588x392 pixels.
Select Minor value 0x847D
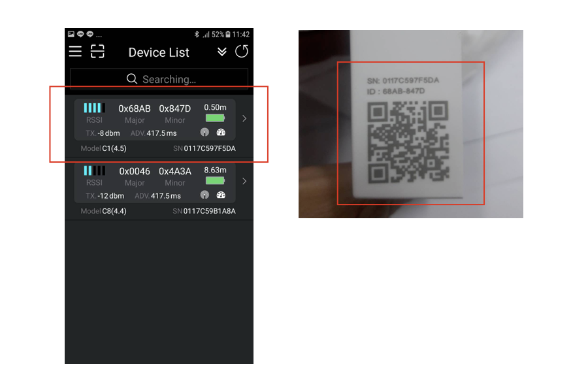coord(175,109)
